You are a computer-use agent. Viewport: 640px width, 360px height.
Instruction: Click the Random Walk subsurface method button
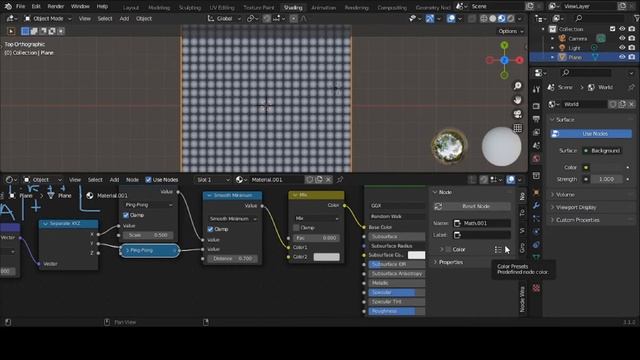coord(397,216)
